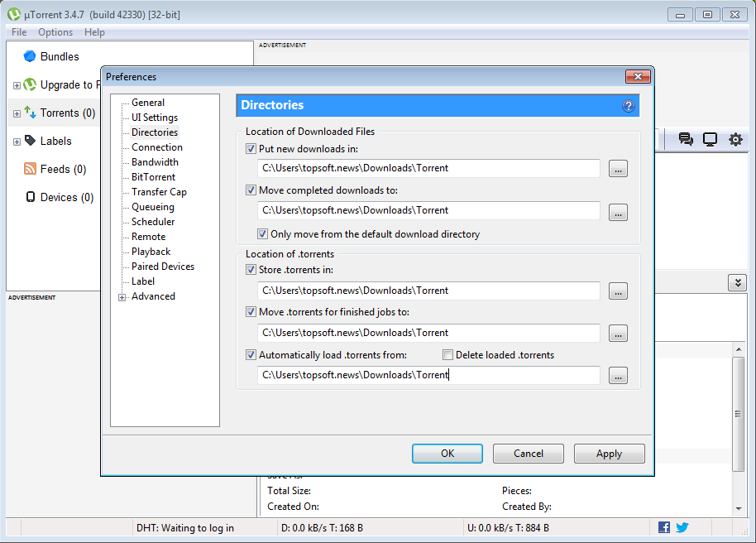756x543 pixels.
Task: Click the 'Store .torrents in' path field
Action: pos(428,291)
